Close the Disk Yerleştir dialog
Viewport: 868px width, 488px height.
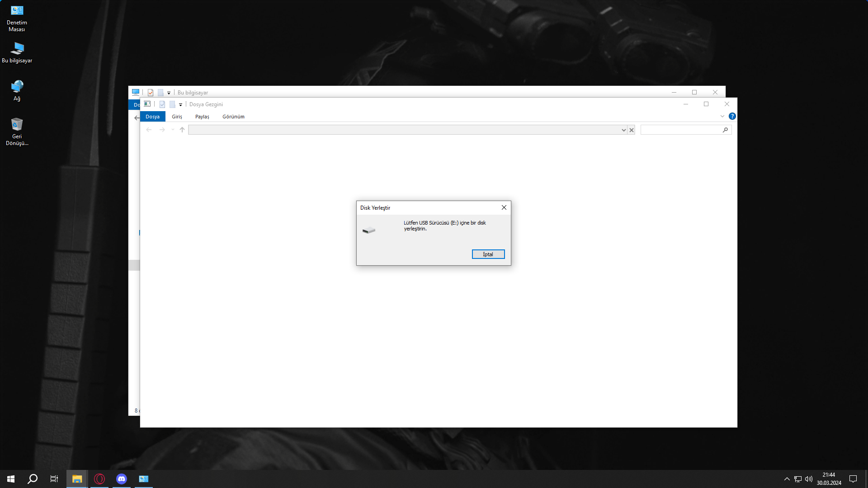(x=504, y=207)
